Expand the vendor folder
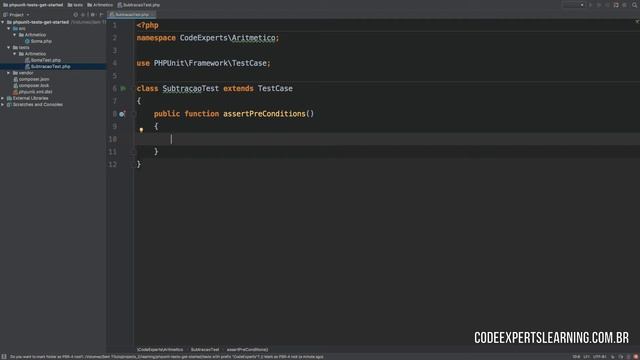640x360 pixels. [9, 73]
